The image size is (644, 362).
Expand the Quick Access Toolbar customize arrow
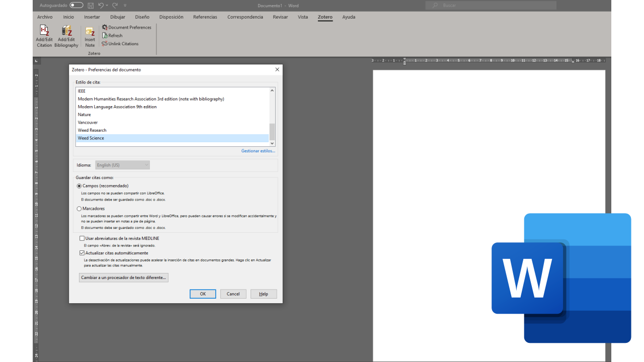coord(125,6)
